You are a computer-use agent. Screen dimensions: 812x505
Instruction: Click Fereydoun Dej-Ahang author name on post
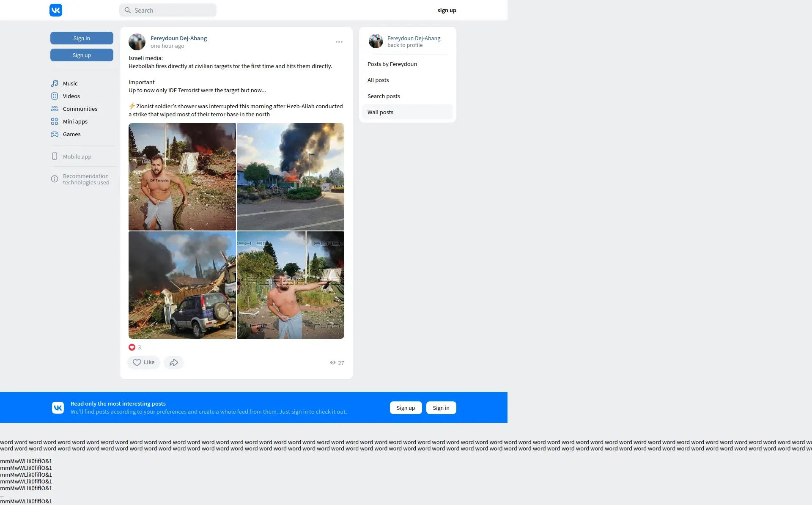pos(178,38)
